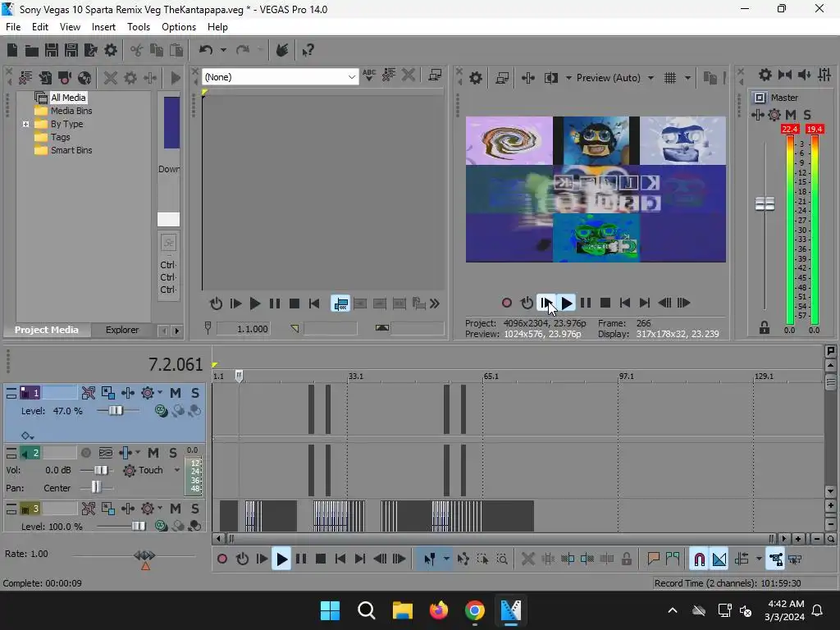Solo video track 3
Image resolution: width=840 pixels, height=630 pixels.
click(x=195, y=509)
